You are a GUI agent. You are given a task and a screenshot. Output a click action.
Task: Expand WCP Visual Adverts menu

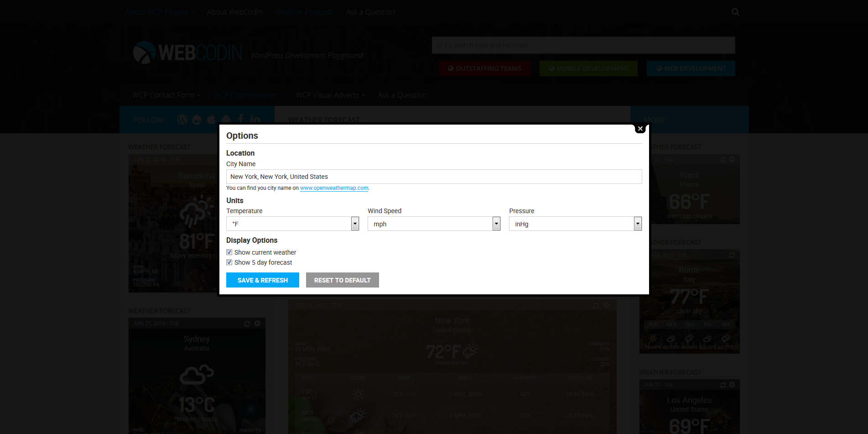click(330, 95)
